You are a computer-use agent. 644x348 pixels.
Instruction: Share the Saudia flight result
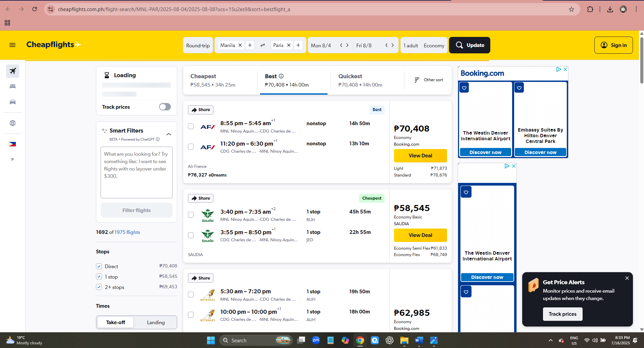coord(201,198)
